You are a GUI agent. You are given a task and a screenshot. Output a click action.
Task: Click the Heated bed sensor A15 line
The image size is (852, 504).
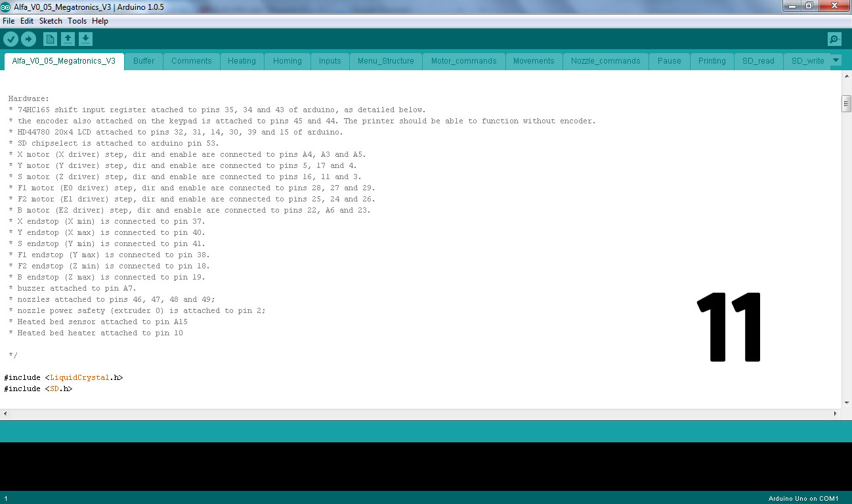(x=98, y=322)
